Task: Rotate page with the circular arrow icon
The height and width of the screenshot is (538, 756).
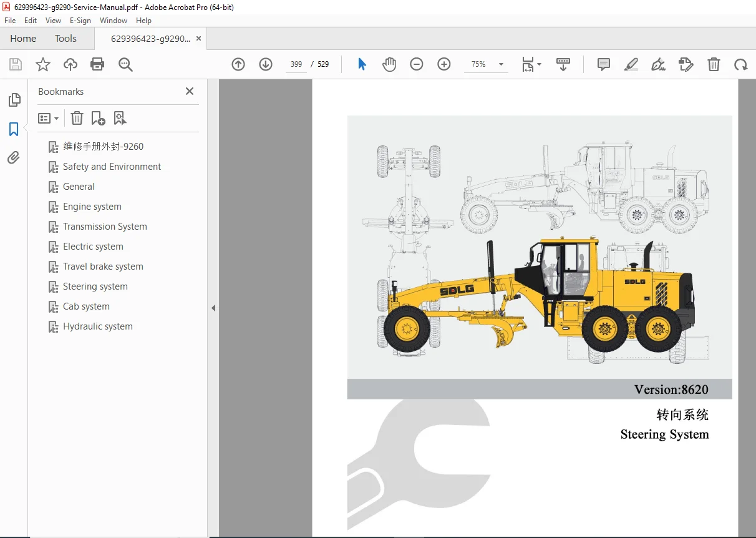Action: pyautogui.click(x=740, y=64)
